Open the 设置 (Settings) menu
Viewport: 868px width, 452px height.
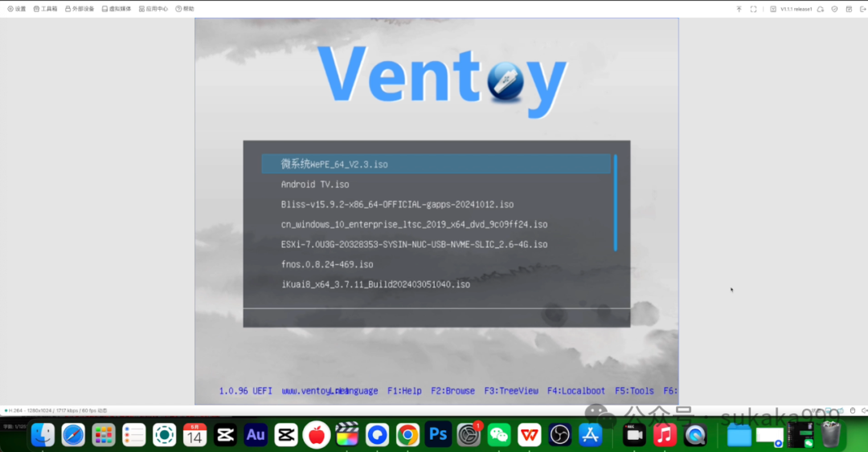(17, 9)
